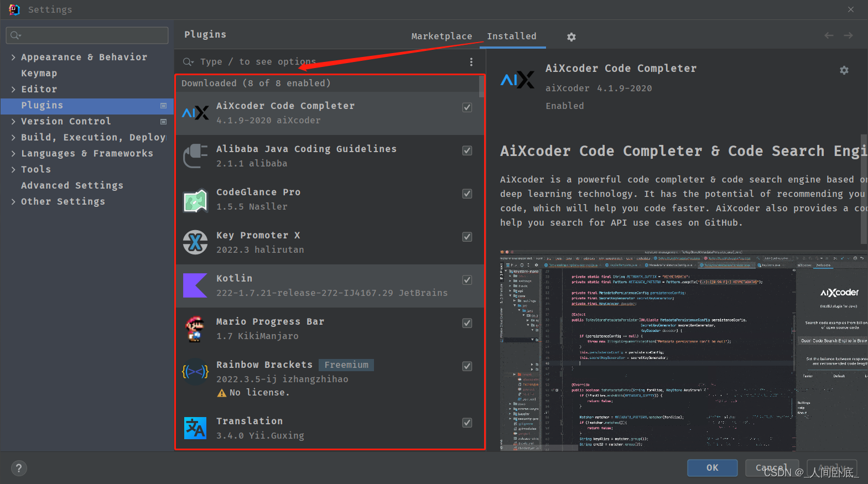Click the help question mark button
The height and width of the screenshot is (484, 868).
tap(19, 468)
